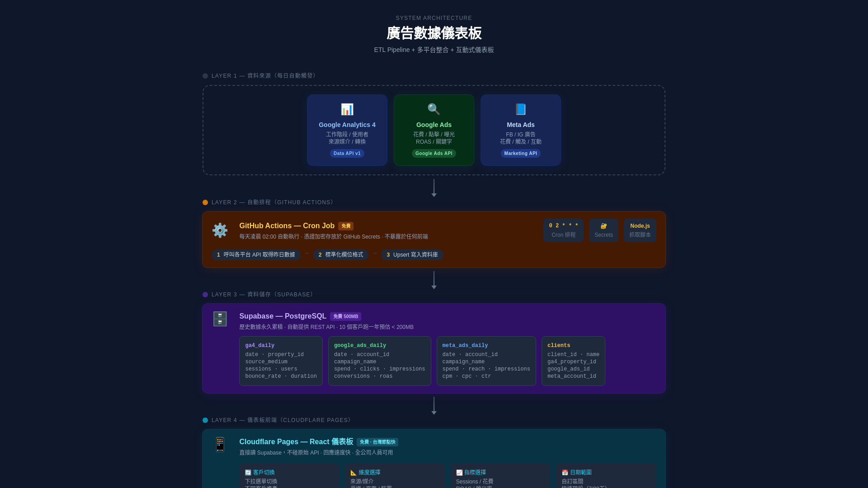This screenshot has width=868, height=488.
Task: Click the bounce_rate · duration row
Action: coord(281,376)
